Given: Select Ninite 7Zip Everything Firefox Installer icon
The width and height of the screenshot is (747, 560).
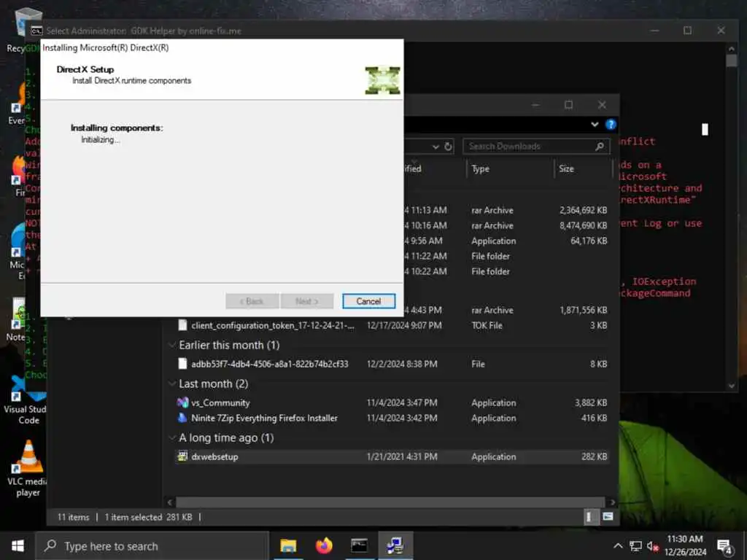Looking at the screenshot, I should [182, 418].
